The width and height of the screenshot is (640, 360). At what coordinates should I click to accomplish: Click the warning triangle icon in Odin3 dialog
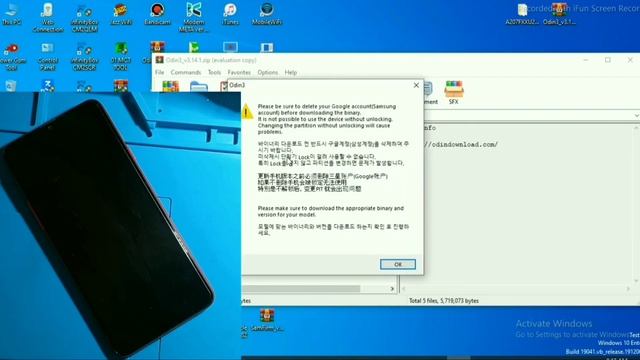247,111
